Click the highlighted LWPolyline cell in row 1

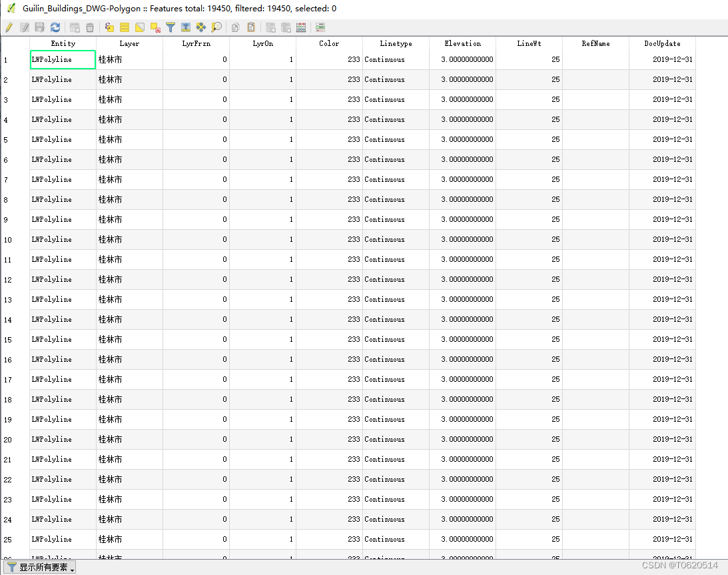click(63, 59)
